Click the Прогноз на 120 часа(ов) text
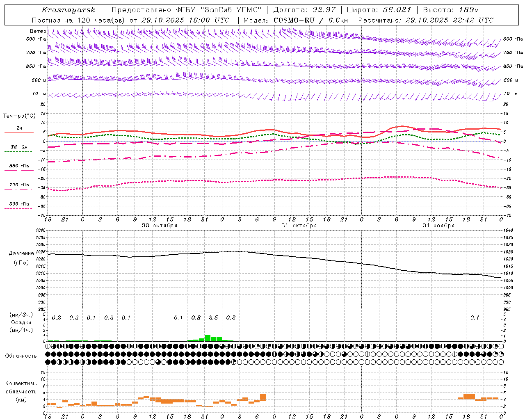Image resolution: width=525 pixels, height=420 pixels. pyautogui.click(x=79, y=20)
